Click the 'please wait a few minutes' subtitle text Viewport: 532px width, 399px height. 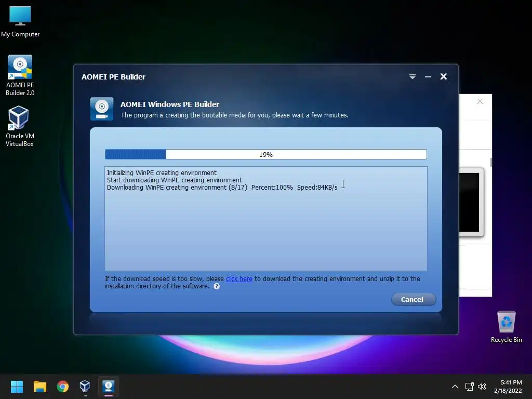coord(310,115)
